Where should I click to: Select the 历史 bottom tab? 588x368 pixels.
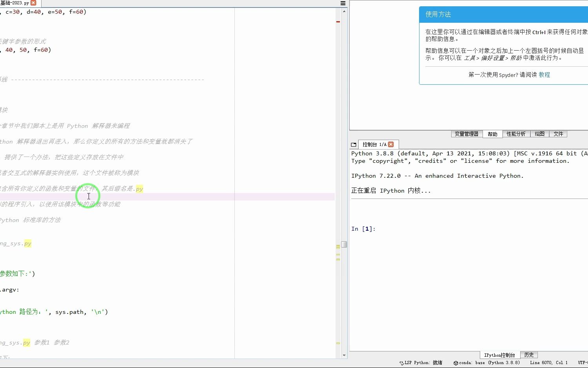tap(529, 355)
